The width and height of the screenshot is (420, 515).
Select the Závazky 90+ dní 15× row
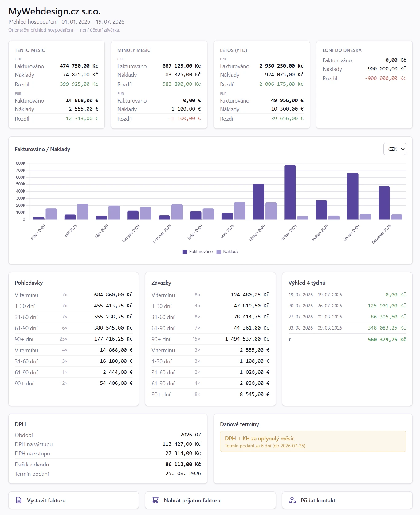210,339
